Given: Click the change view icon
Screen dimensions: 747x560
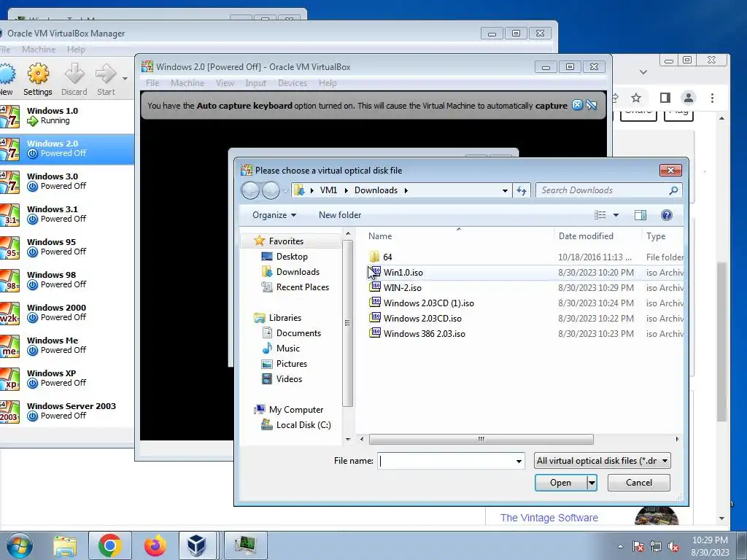Looking at the screenshot, I should tap(600, 215).
